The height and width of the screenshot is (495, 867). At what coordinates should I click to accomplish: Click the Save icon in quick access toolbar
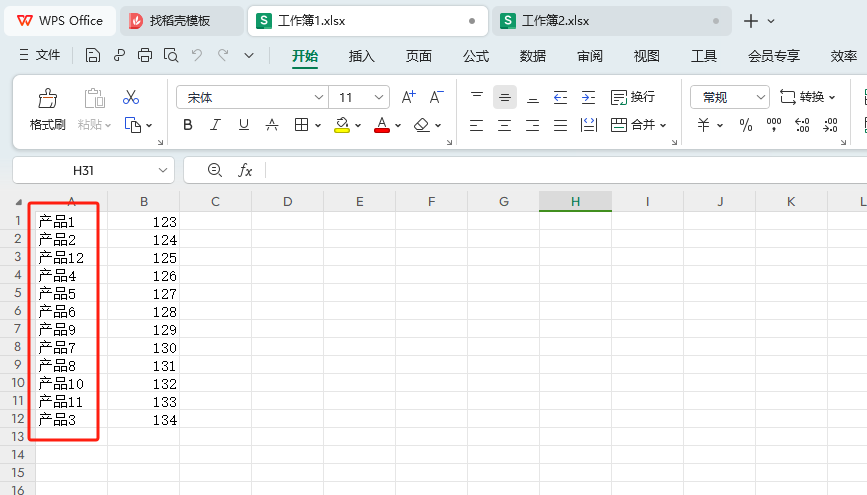click(93, 56)
